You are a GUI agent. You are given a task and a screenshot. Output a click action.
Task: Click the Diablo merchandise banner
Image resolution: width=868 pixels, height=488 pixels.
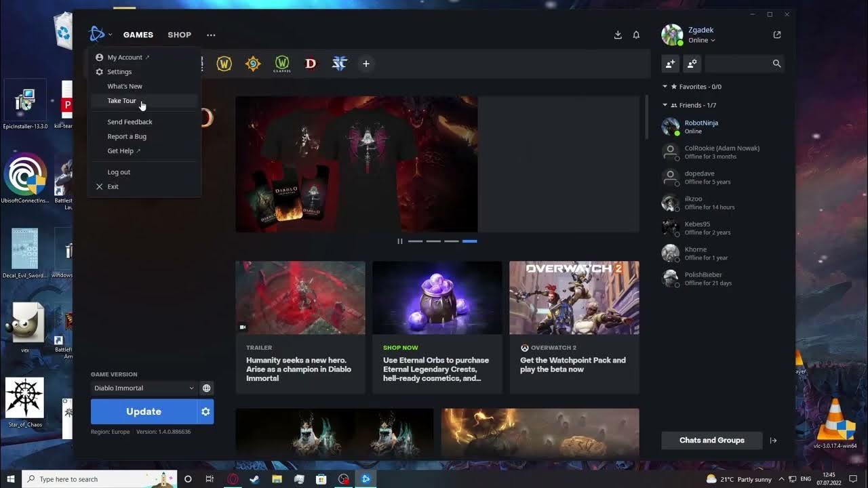pos(437,164)
